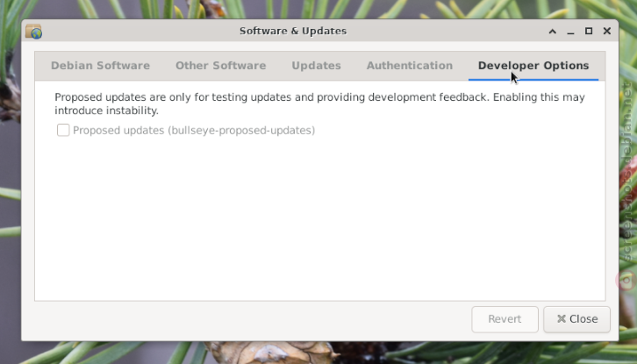Click the Software & Updates title bar app icon
This screenshot has width=637, height=364.
33,32
